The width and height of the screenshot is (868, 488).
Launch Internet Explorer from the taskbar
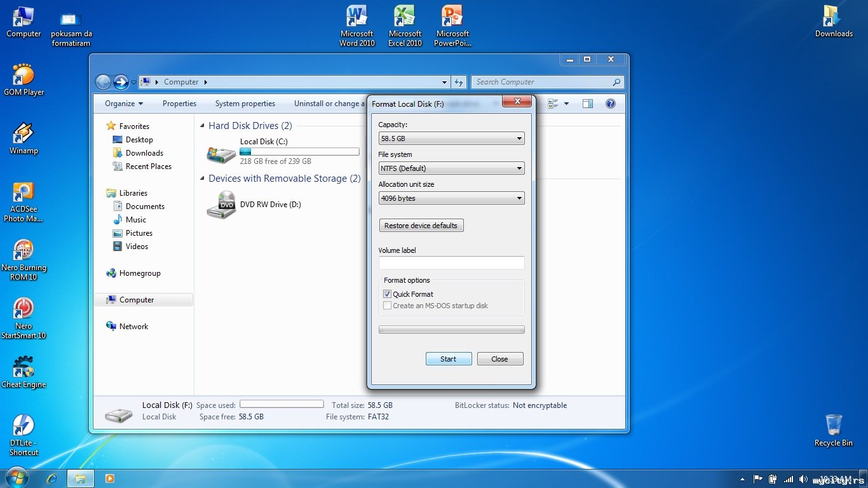coord(52,478)
